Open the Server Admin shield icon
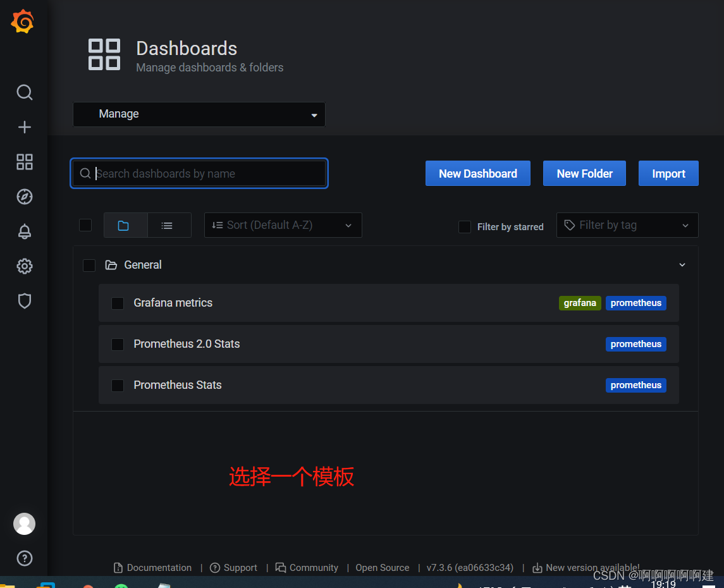Viewport: 724px width, 588px height. point(25,300)
